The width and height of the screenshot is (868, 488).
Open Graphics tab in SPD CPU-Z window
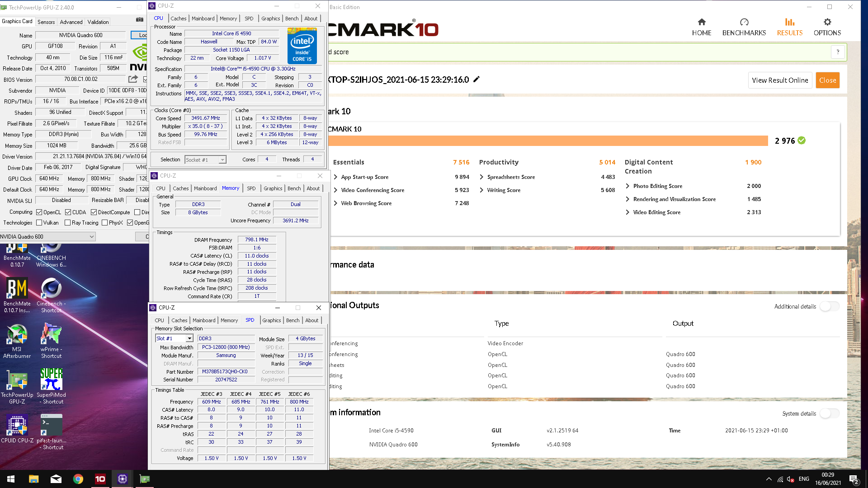(x=271, y=320)
